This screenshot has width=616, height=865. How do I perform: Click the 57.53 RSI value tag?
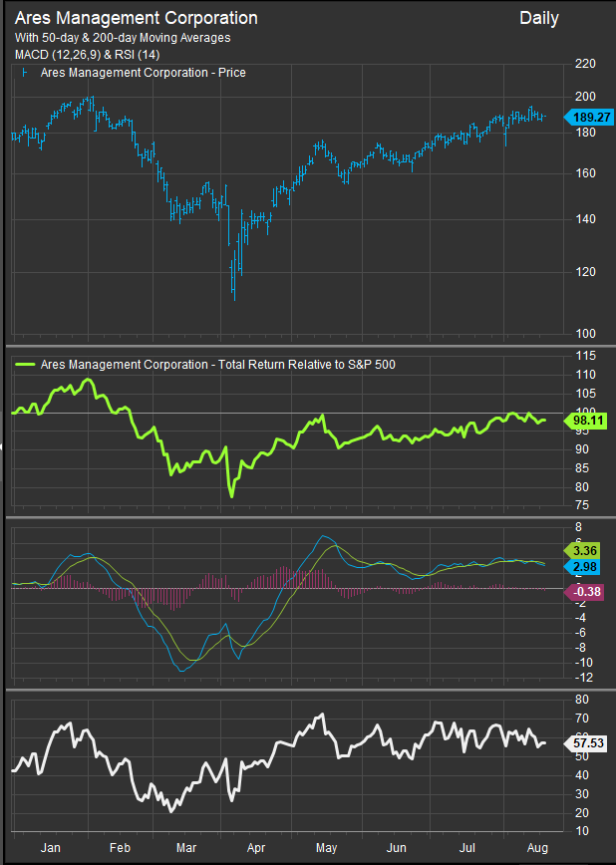coord(584,743)
